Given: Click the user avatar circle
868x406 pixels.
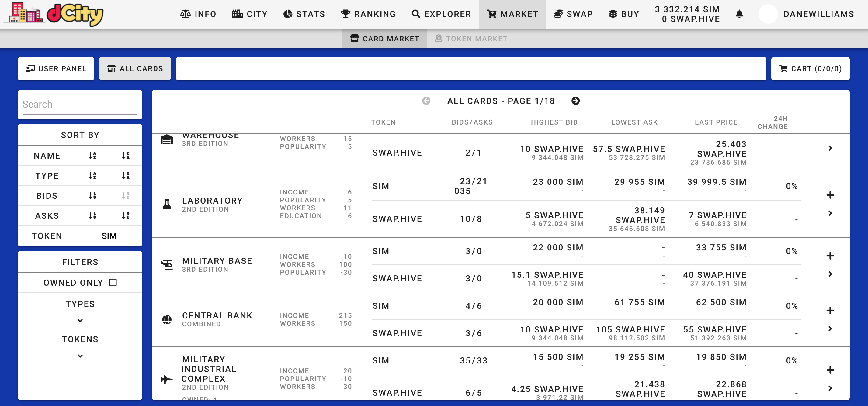Looking at the screenshot, I should coord(768,14).
